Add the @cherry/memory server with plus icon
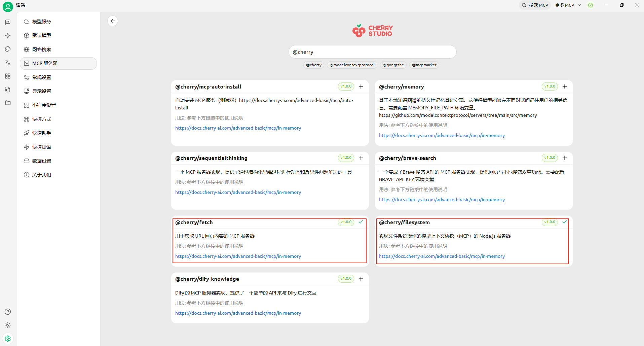 pyautogui.click(x=565, y=86)
